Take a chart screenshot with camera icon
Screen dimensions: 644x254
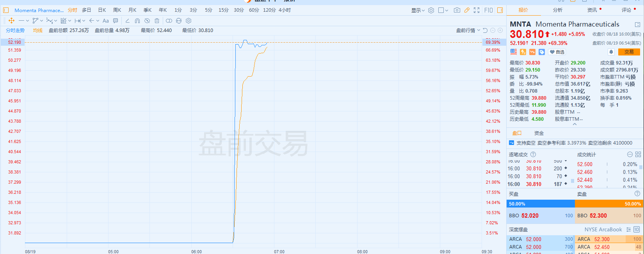(x=457, y=10)
